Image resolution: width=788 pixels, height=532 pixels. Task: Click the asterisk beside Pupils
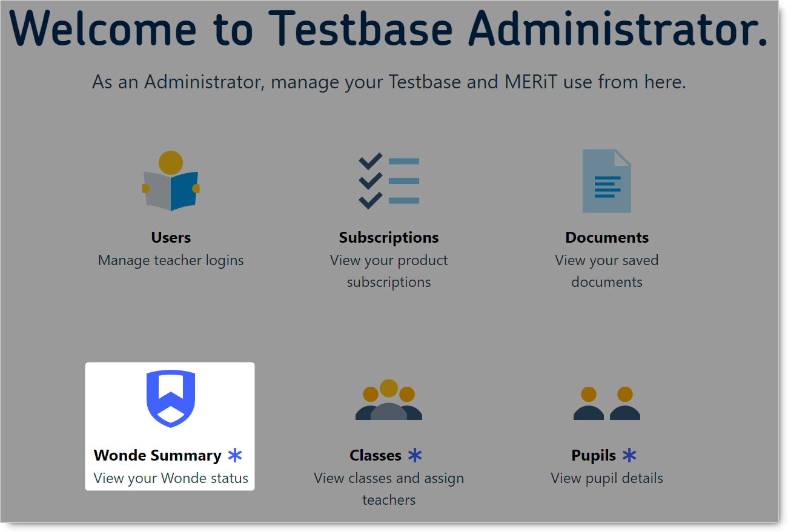(630, 455)
